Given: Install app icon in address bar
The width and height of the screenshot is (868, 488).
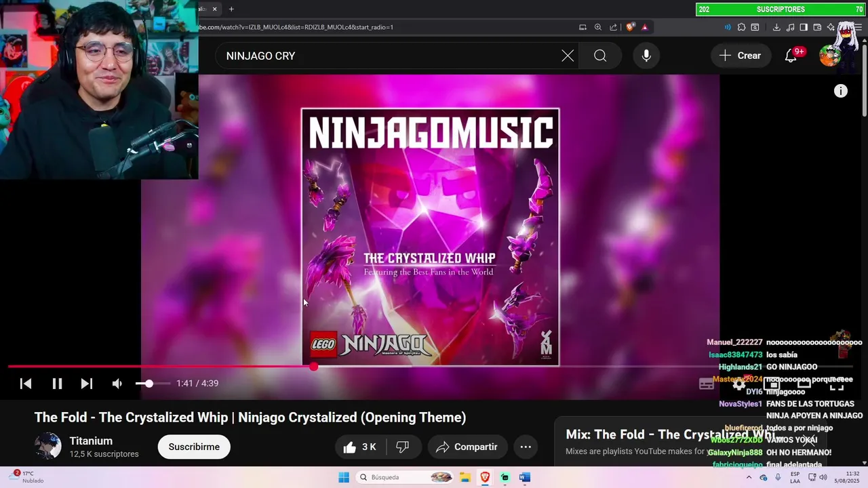Looking at the screenshot, I should coord(583,27).
